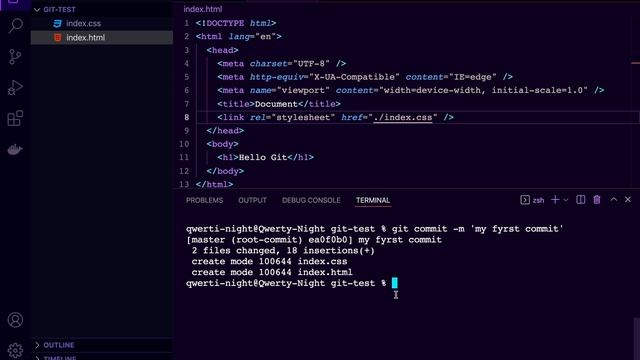Viewport: 640px width, 360px height.
Task: Close the terminal panel
Action: pos(628,200)
